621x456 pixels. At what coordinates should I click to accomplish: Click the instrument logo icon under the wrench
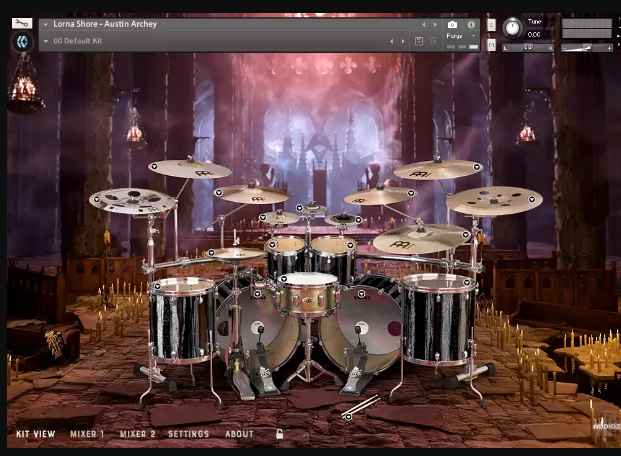(22, 42)
